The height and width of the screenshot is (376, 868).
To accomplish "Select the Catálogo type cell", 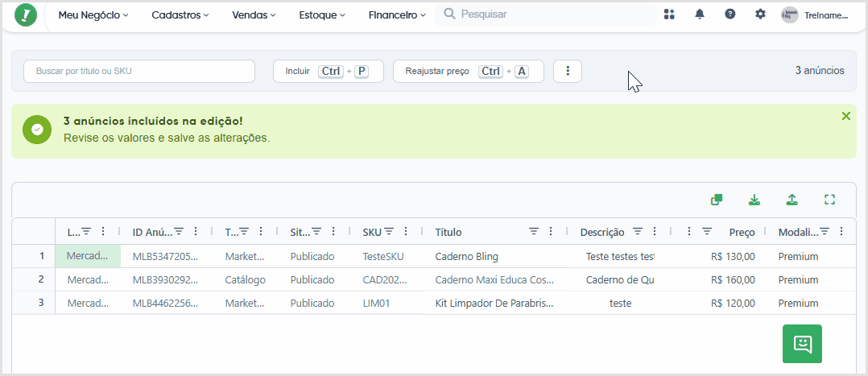I will (246, 279).
